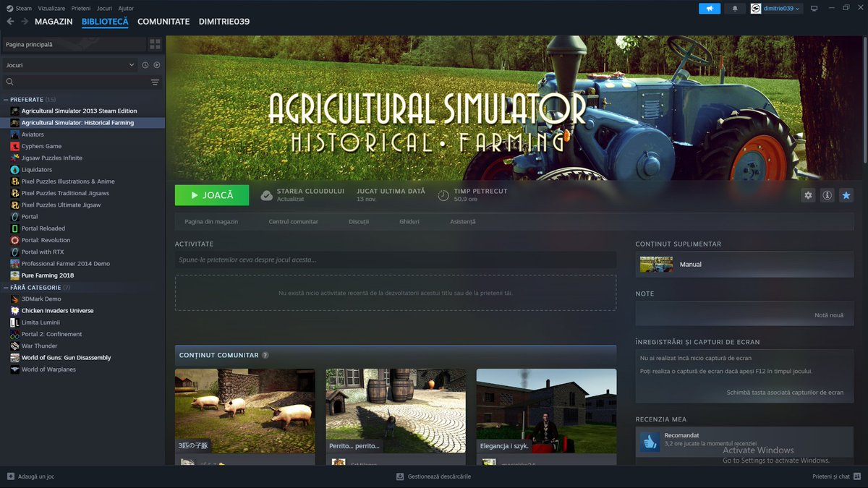
Task: Open Centrul comunitar link
Action: pyautogui.click(x=293, y=222)
